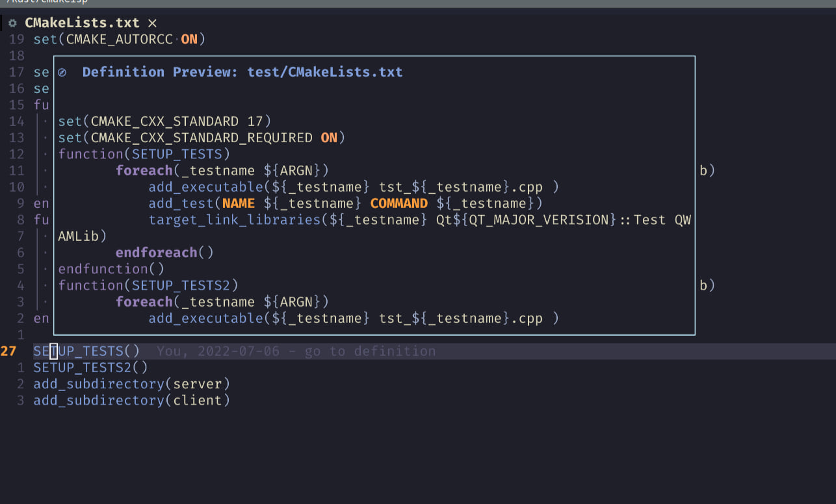This screenshot has width=836, height=504.
Task: Click the gear icon beside CMakeLists.txt tab
Action: pos(12,23)
